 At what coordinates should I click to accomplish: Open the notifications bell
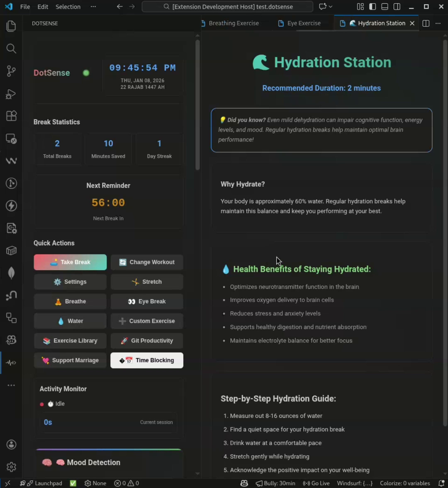tap(441, 483)
